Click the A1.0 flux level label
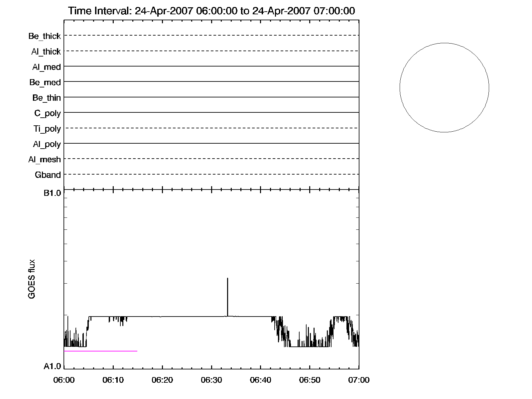 click(52, 366)
